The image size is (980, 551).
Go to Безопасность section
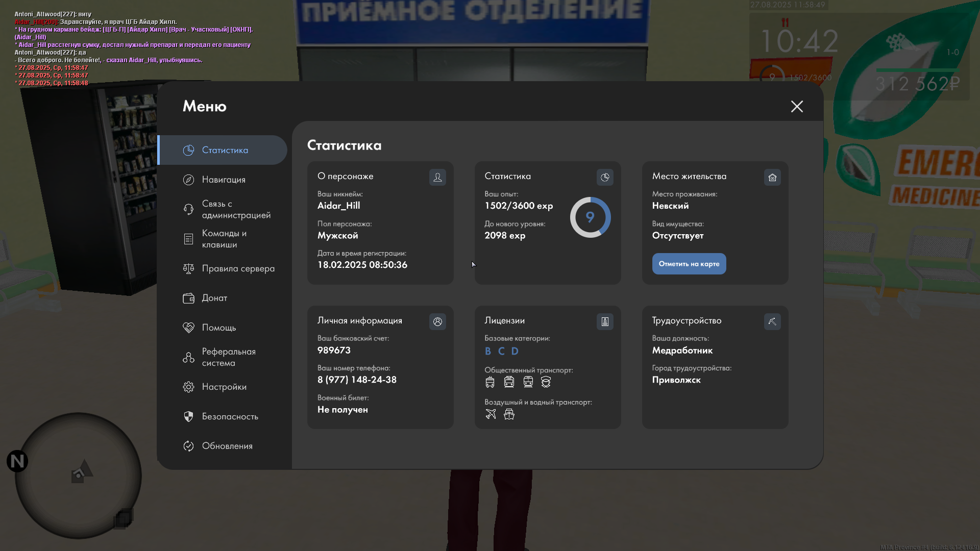click(x=230, y=416)
